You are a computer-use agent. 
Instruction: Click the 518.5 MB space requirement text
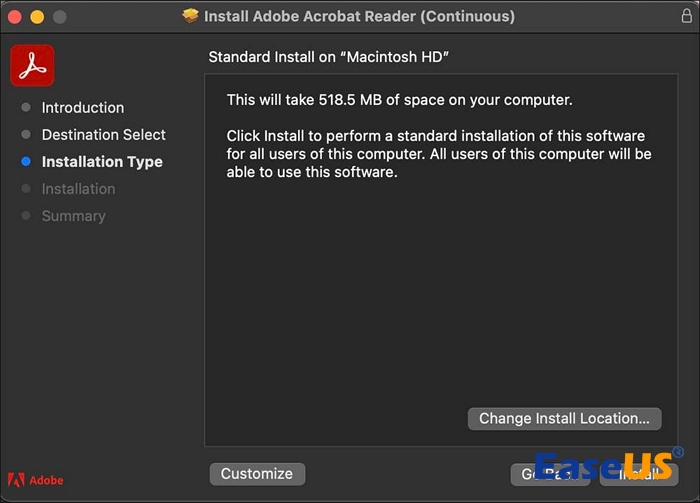(x=399, y=100)
